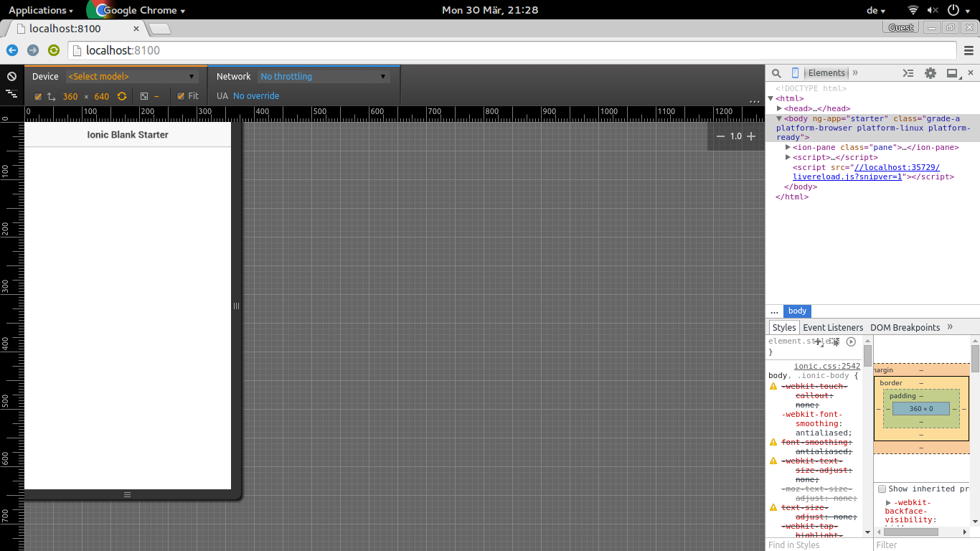Click the Styles pane vertical scrollbar thumb
The image size is (980, 551).
tap(867, 356)
